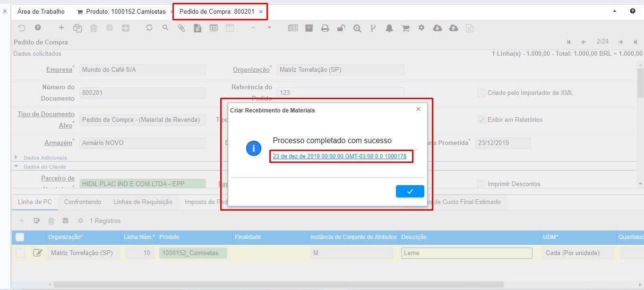Confirm dialog with blue checkmark button
Screen dimensions: 644x290
410,191
